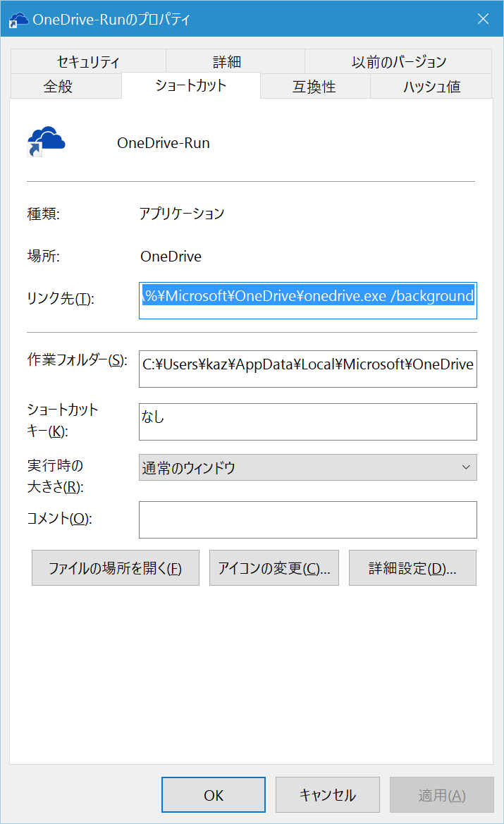Image resolution: width=504 pixels, height=824 pixels.
Task: Open the 実行時の大きさ window size dropdown
Action: pyautogui.click(x=307, y=467)
